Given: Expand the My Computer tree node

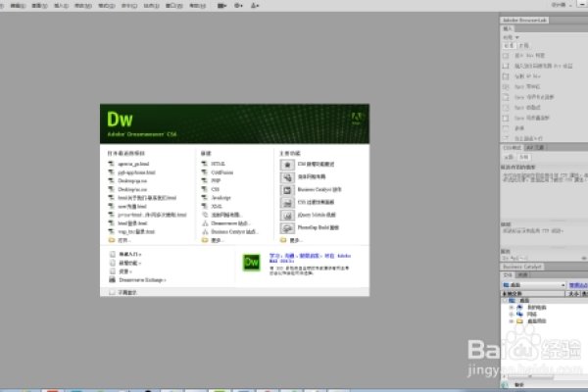Looking at the screenshot, I should pos(511,307).
